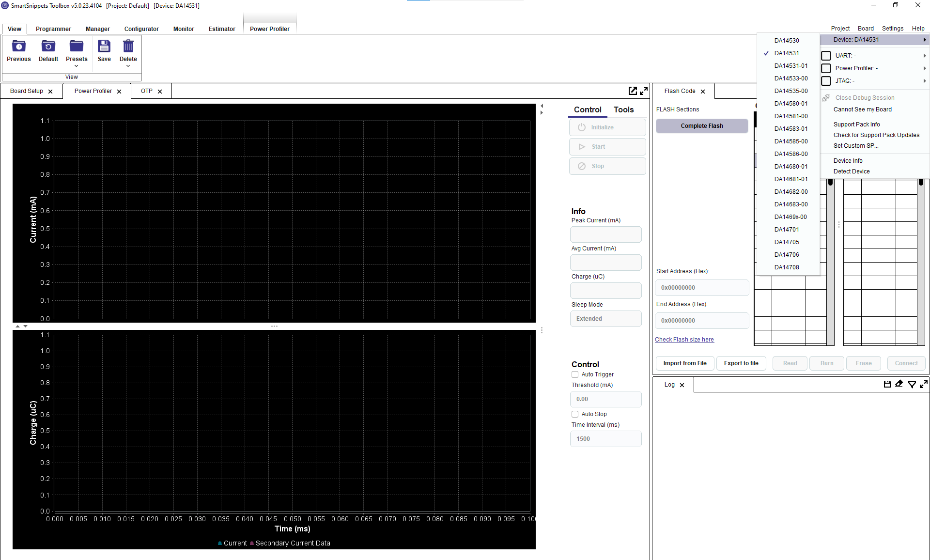The image size is (930, 560).
Task: Click the End Address (Hex) field
Action: click(702, 321)
